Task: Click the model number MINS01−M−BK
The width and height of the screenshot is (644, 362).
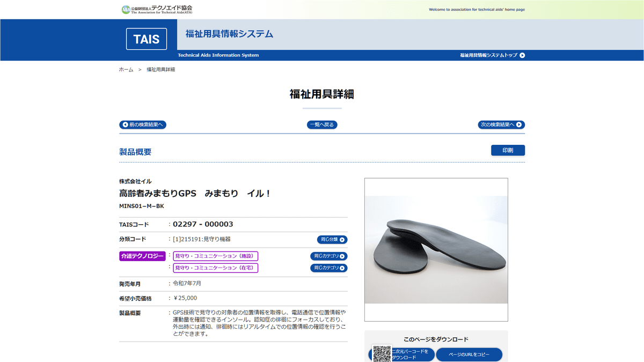Action: (142, 206)
